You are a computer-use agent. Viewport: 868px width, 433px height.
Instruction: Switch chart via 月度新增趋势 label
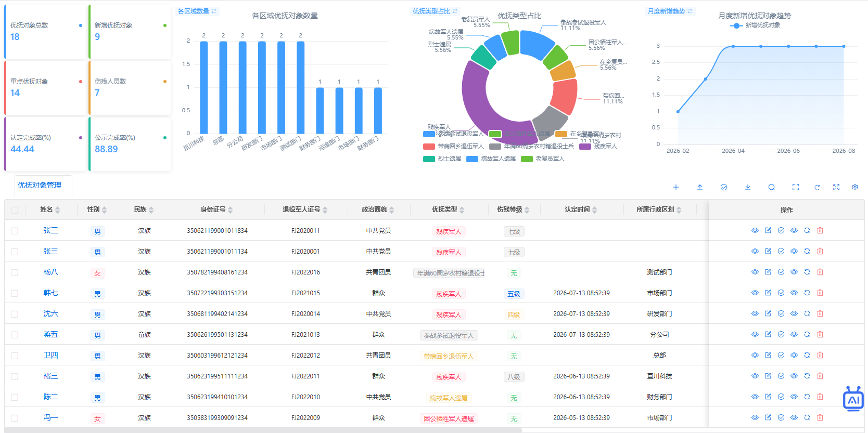pos(670,11)
